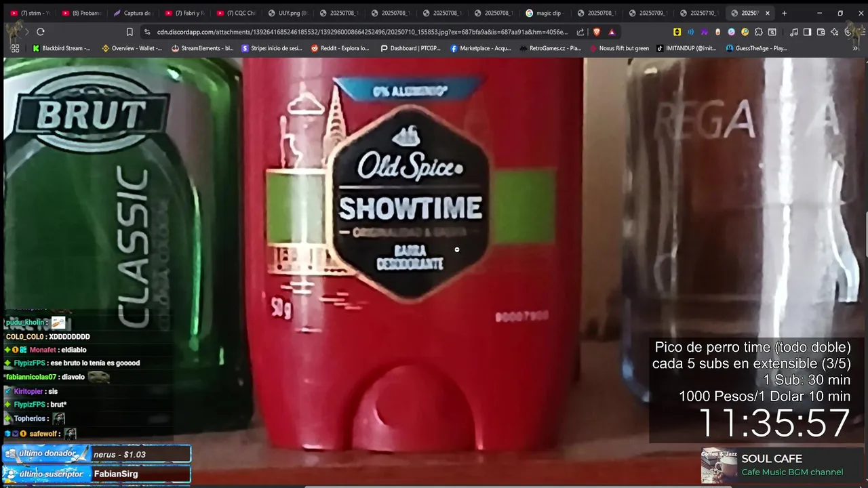This screenshot has width=868, height=488.
Task: Click the Soul Cafe album art thumbnail
Action: (x=719, y=466)
